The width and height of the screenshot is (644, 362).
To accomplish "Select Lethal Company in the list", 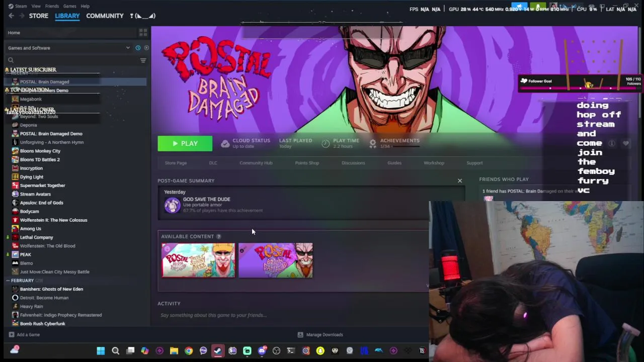I will pyautogui.click(x=37, y=237).
